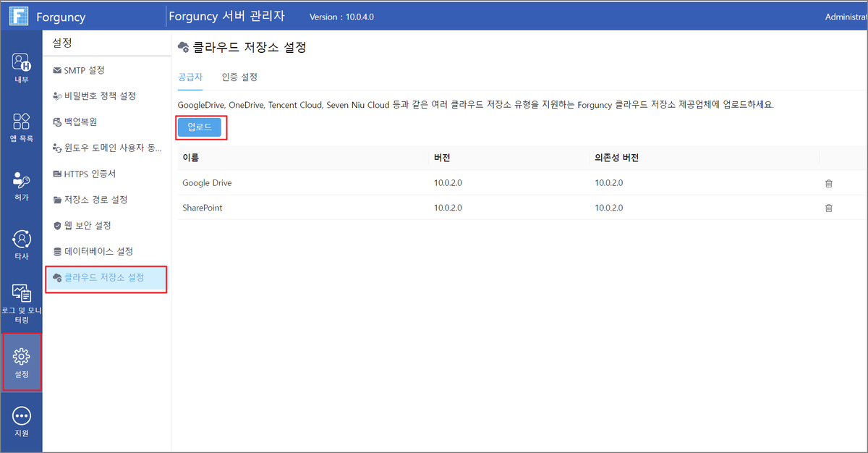Viewport: 868px width, 453px height.
Task: Select the SharePoint row name
Action: tap(203, 208)
